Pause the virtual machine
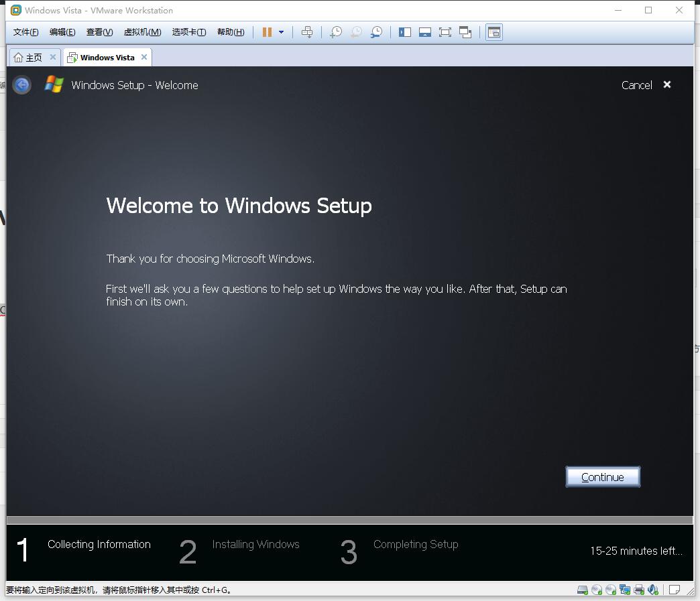This screenshot has width=700, height=601. [x=267, y=32]
